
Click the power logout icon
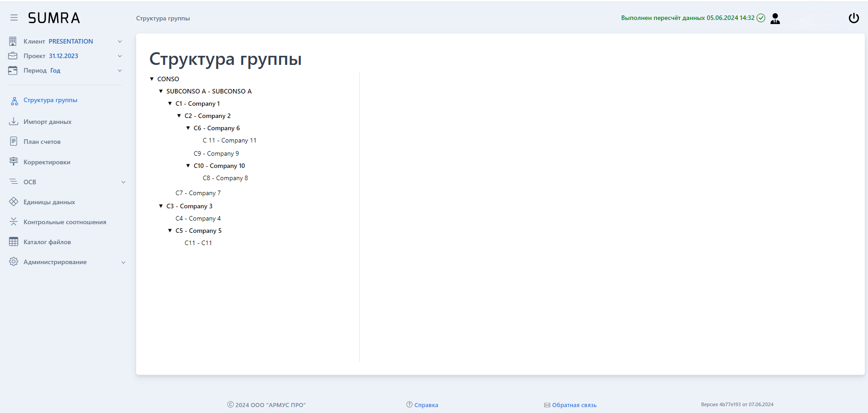pos(853,18)
